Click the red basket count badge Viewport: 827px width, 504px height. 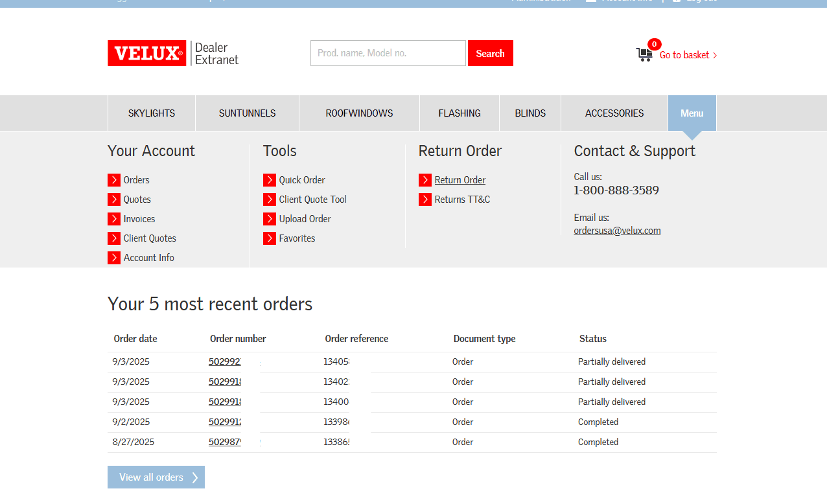click(x=655, y=44)
